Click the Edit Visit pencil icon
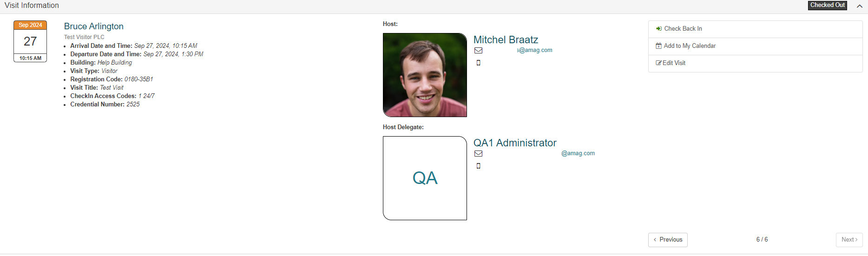The height and width of the screenshot is (256, 868). coord(658,63)
